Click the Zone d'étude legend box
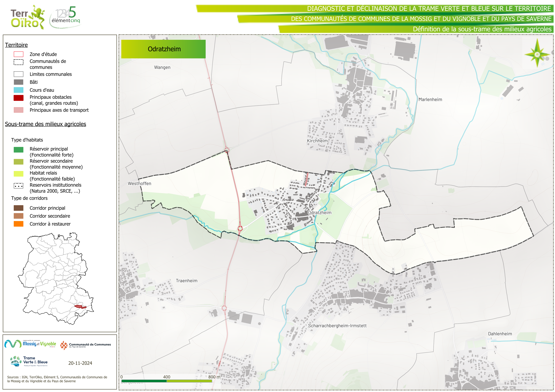 pos(18,54)
